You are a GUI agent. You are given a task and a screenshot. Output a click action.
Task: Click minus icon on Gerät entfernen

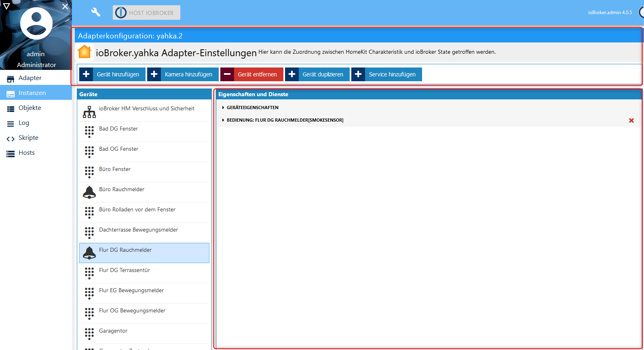[x=227, y=74]
